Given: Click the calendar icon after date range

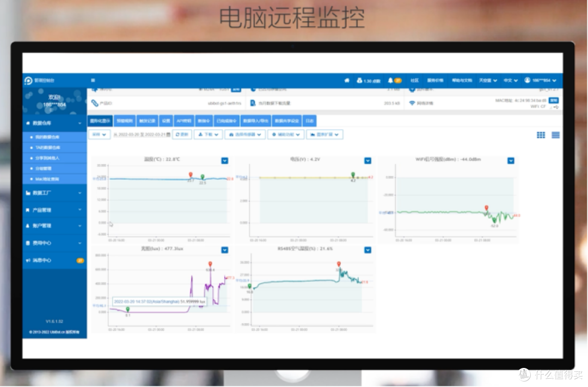Looking at the screenshot, I should tap(168, 135).
